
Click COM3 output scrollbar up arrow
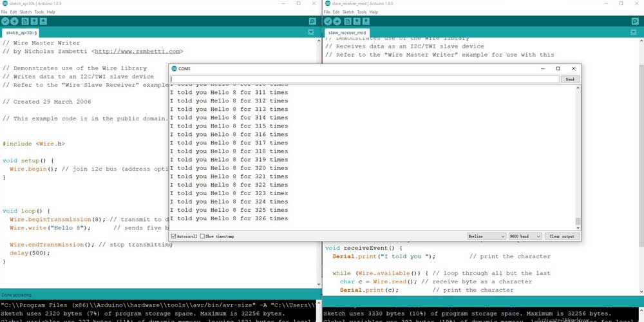point(578,88)
